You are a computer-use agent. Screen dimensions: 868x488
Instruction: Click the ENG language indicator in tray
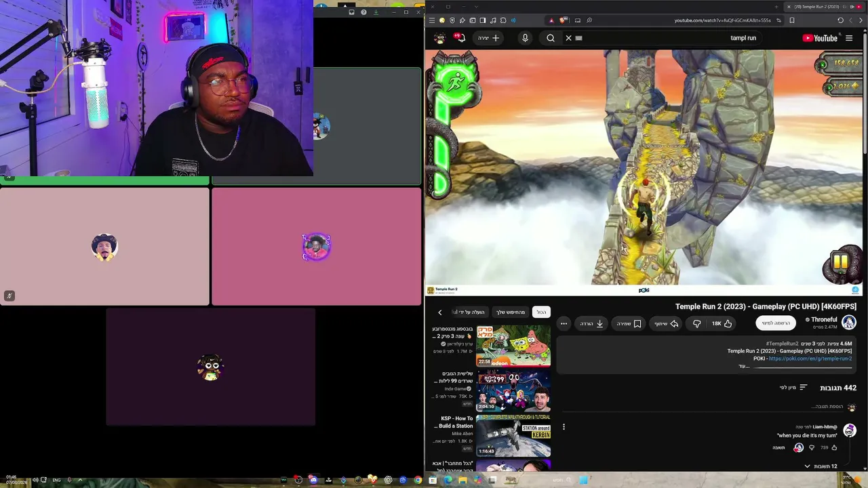(56, 481)
